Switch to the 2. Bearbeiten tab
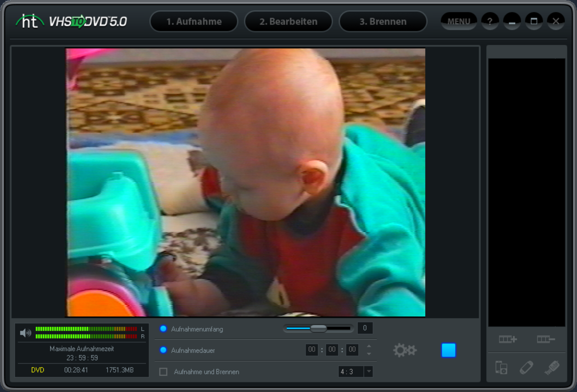 pyautogui.click(x=288, y=22)
